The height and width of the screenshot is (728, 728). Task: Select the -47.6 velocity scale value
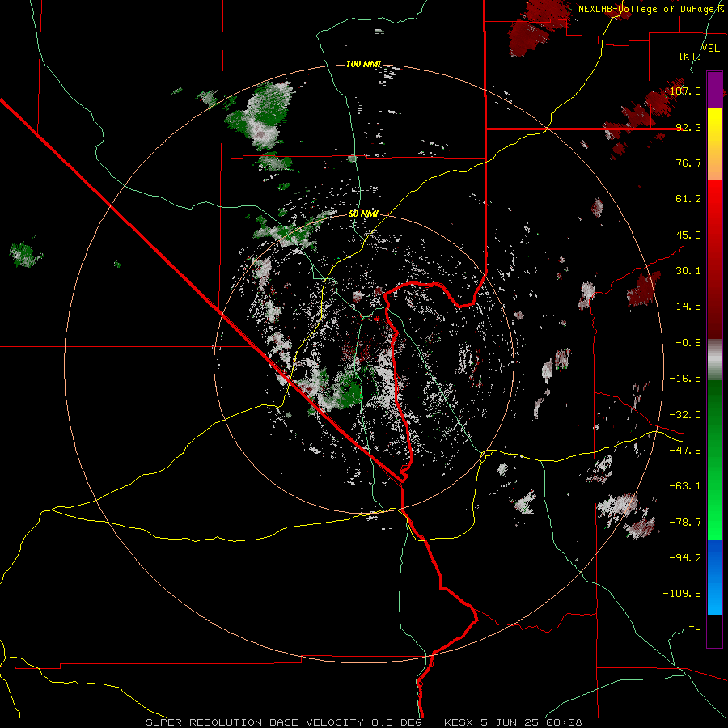(685, 451)
